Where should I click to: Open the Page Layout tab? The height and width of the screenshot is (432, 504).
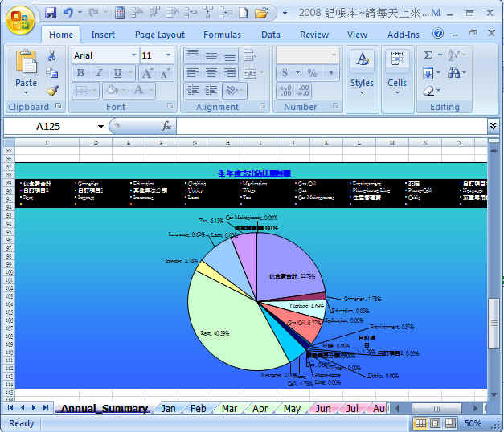coord(160,35)
